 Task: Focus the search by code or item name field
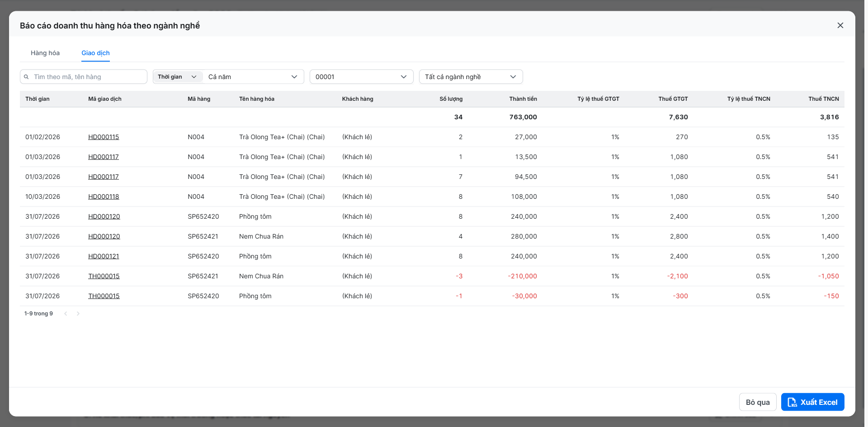point(84,77)
